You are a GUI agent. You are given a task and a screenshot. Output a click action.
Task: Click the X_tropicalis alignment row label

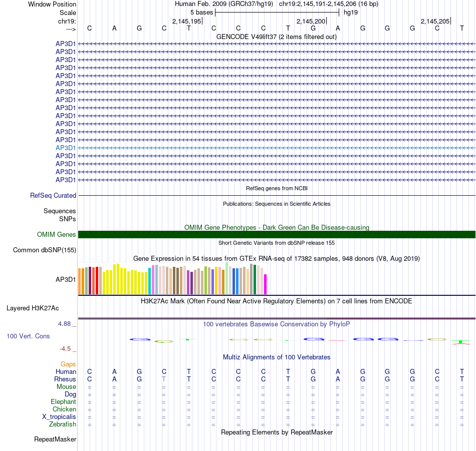(59, 417)
